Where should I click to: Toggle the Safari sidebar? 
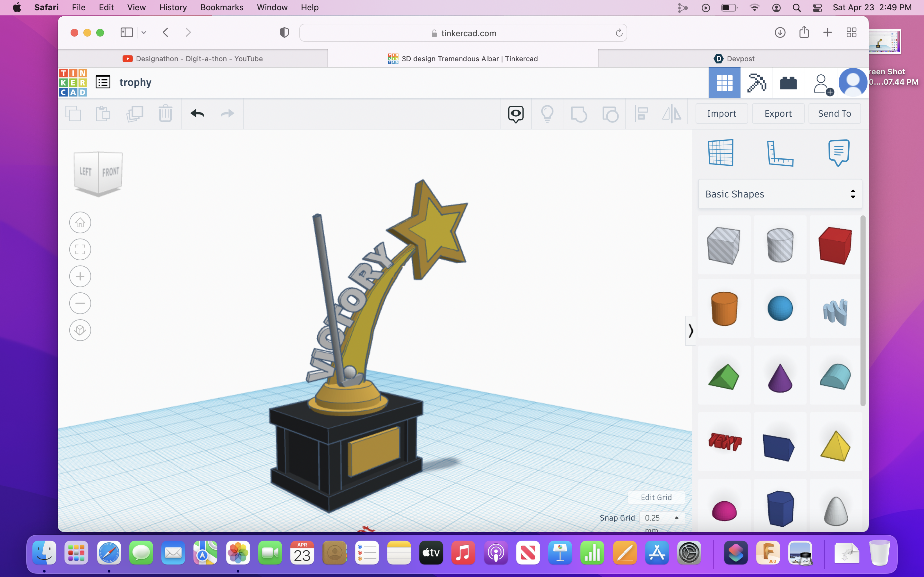click(x=127, y=32)
